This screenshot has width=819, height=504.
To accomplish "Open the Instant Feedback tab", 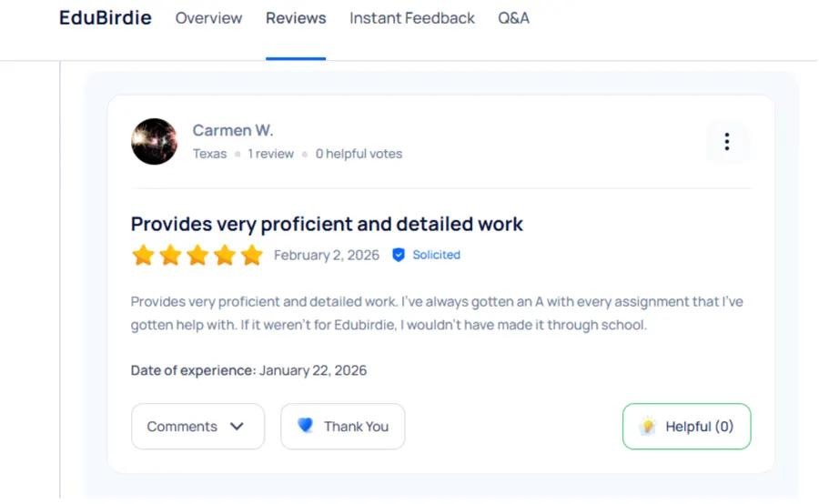I will tap(412, 18).
